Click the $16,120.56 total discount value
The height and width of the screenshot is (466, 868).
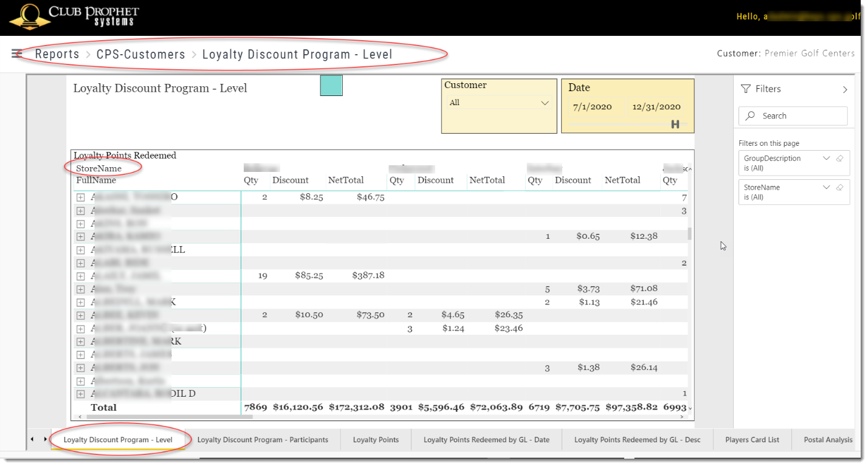298,407
